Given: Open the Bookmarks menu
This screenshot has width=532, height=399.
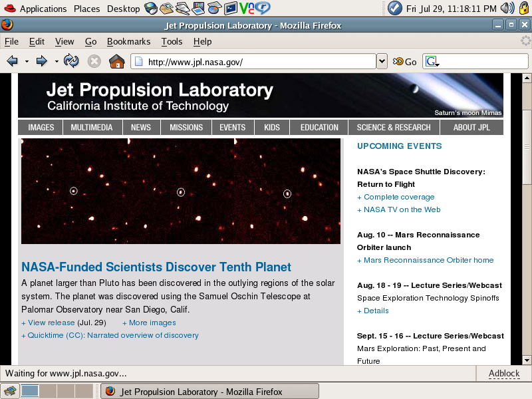Looking at the screenshot, I should [128, 41].
